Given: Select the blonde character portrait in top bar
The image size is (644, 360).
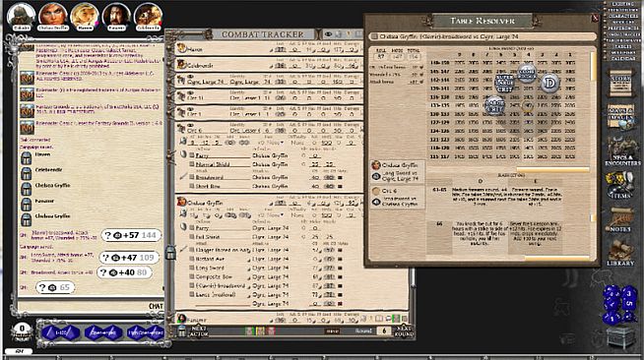Looking at the screenshot, I should click(x=85, y=17).
